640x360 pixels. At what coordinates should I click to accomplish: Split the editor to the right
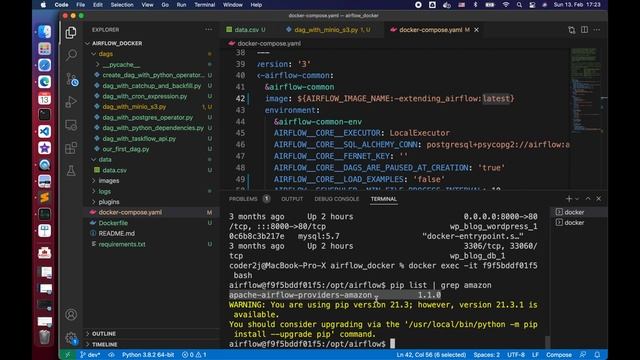pos(584,30)
